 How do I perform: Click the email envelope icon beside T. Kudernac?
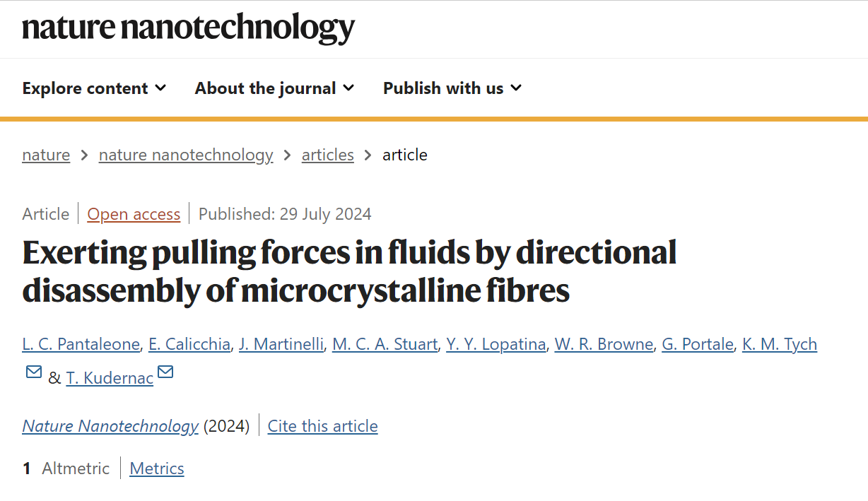[x=165, y=372]
